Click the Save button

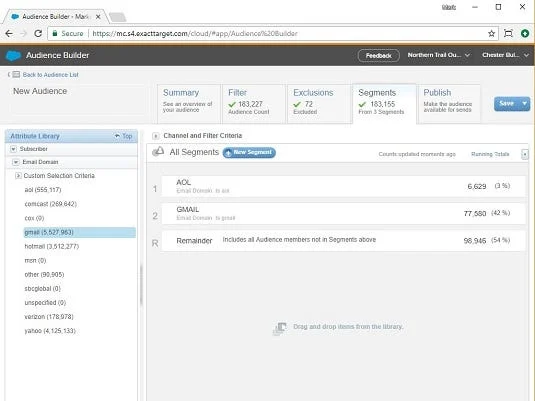click(507, 103)
